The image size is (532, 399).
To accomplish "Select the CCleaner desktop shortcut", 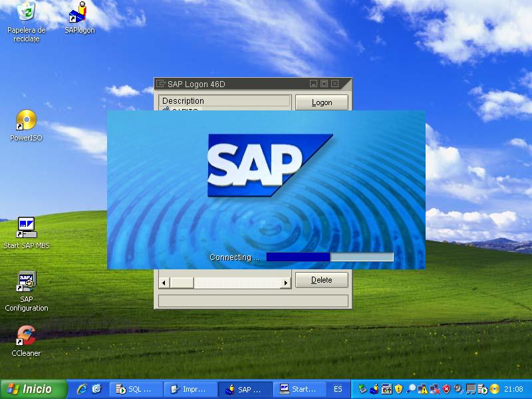I will click(x=26, y=341).
